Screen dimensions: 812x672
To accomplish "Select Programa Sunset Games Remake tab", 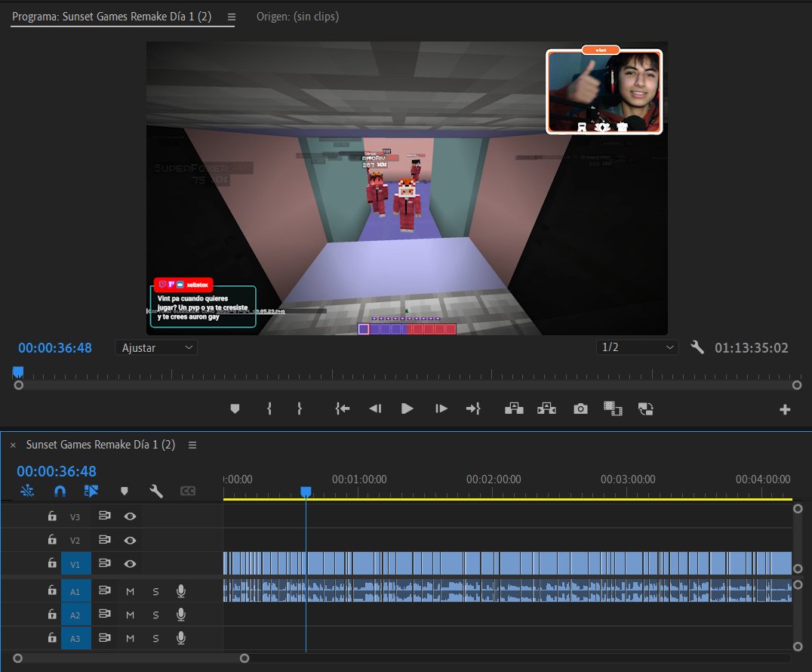I will coord(112,17).
